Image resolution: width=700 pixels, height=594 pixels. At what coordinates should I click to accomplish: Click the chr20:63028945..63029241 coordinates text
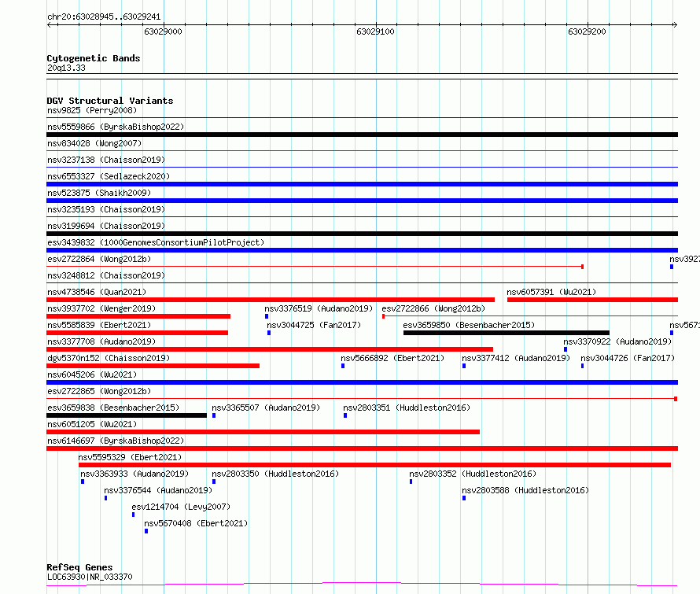[x=104, y=17]
